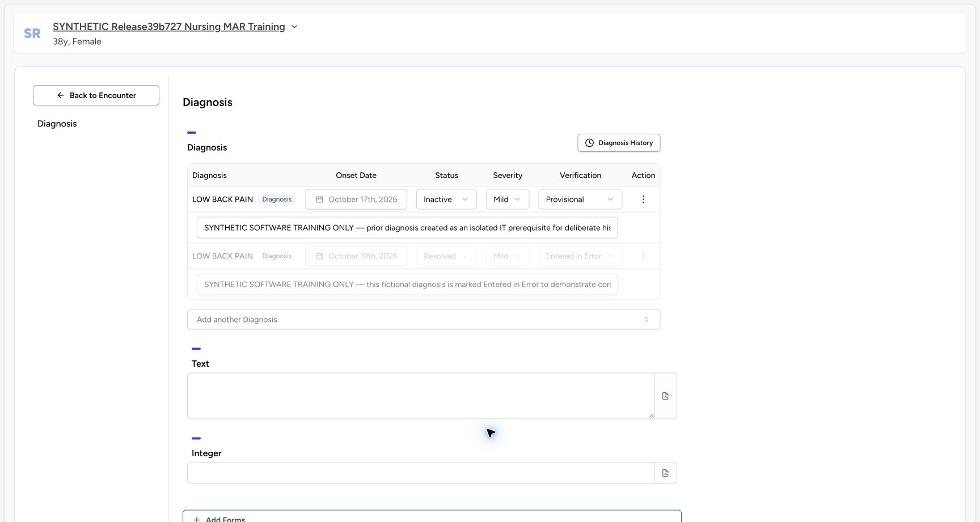Click the prior diagnosis note field
Image resolution: width=980 pixels, height=522 pixels.
pyautogui.click(x=407, y=228)
